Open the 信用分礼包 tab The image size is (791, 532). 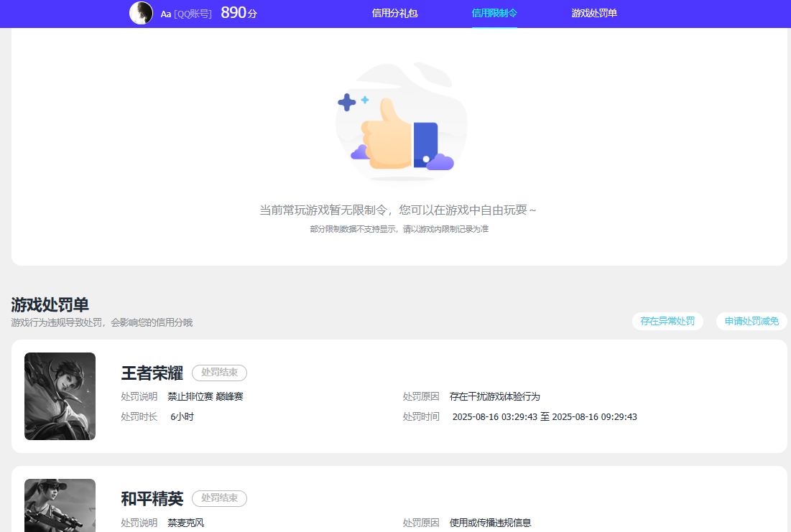pyautogui.click(x=394, y=13)
